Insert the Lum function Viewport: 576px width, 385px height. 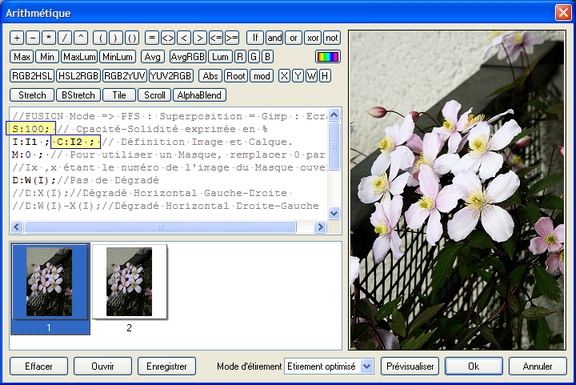pos(220,57)
